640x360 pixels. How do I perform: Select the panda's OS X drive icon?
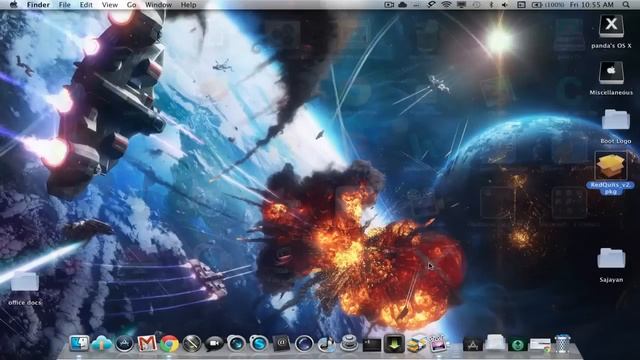click(611, 26)
